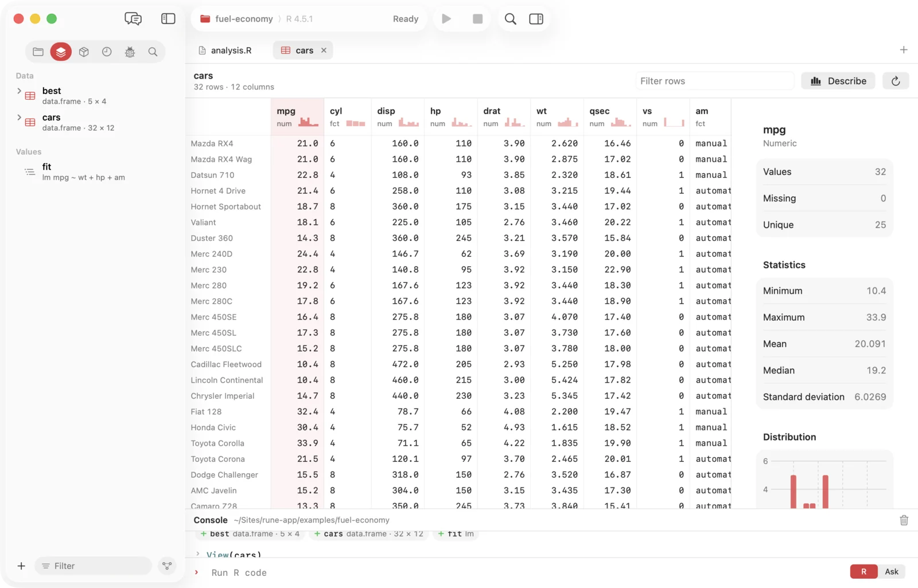Screen dimensions: 918x588
Task: Refresh the cars data view
Action: click(x=896, y=81)
